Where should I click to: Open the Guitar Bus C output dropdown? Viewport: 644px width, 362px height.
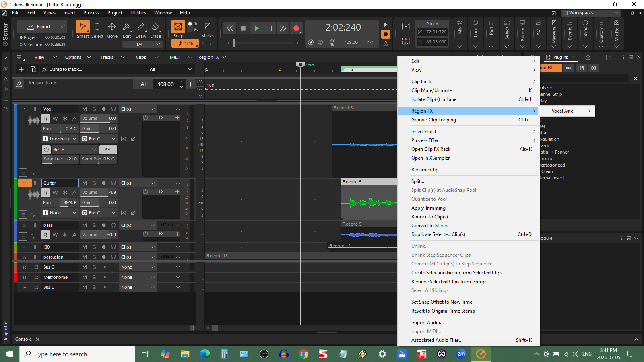tap(99, 213)
